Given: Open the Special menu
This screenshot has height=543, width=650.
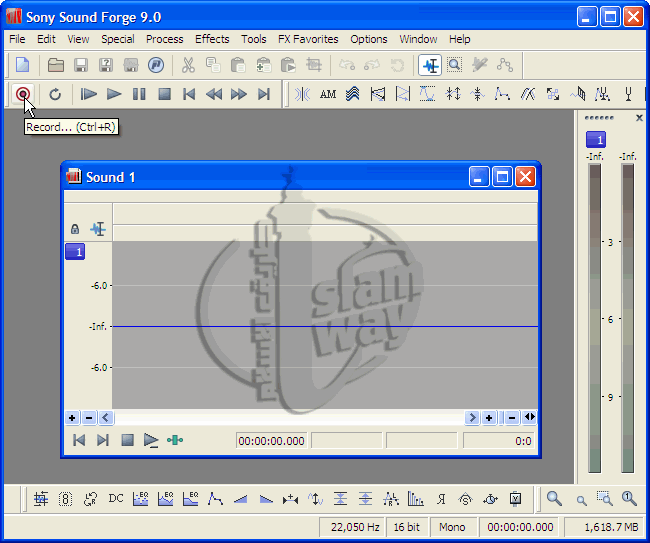Looking at the screenshot, I should [x=118, y=39].
